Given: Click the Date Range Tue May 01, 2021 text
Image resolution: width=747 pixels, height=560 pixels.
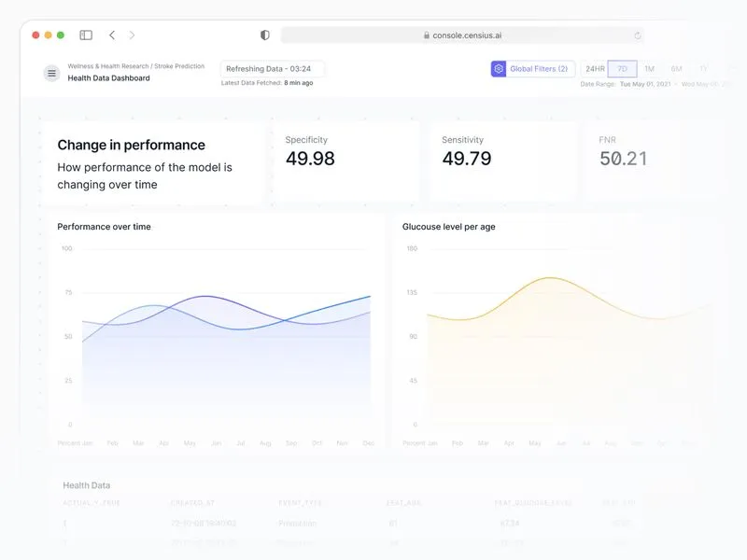Looking at the screenshot, I should pyautogui.click(x=626, y=84).
